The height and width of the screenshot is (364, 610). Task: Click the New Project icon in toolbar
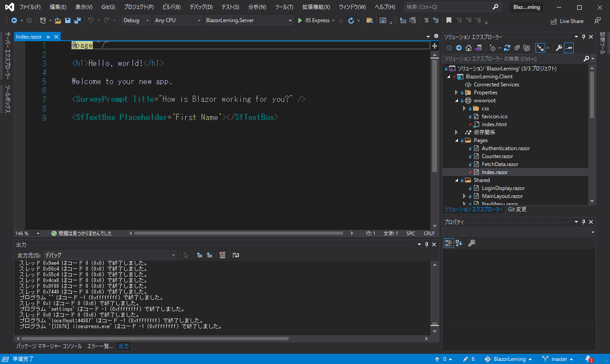pyautogui.click(x=43, y=20)
